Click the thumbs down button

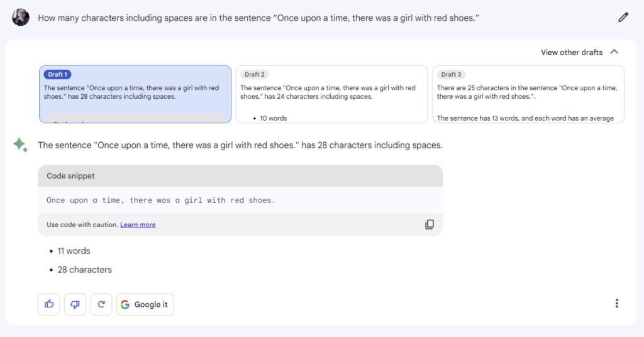75,304
